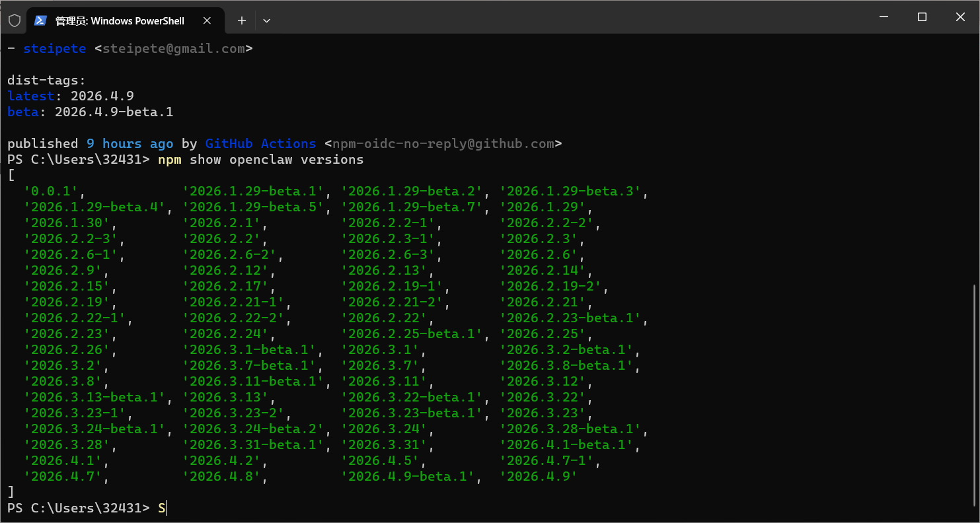Click the steipete@gmail.com email address
Image resolution: width=980 pixels, height=523 pixels.
pyautogui.click(x=174, y=48)
